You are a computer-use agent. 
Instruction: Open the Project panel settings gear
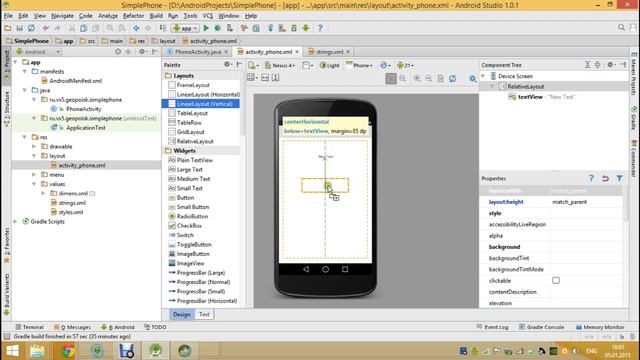142,52
